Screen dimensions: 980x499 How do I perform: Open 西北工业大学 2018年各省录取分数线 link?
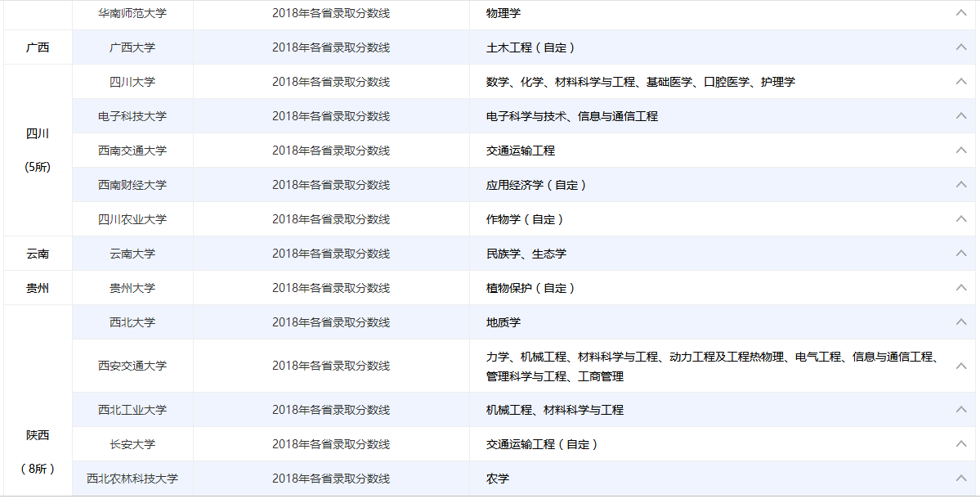point(331,410)
